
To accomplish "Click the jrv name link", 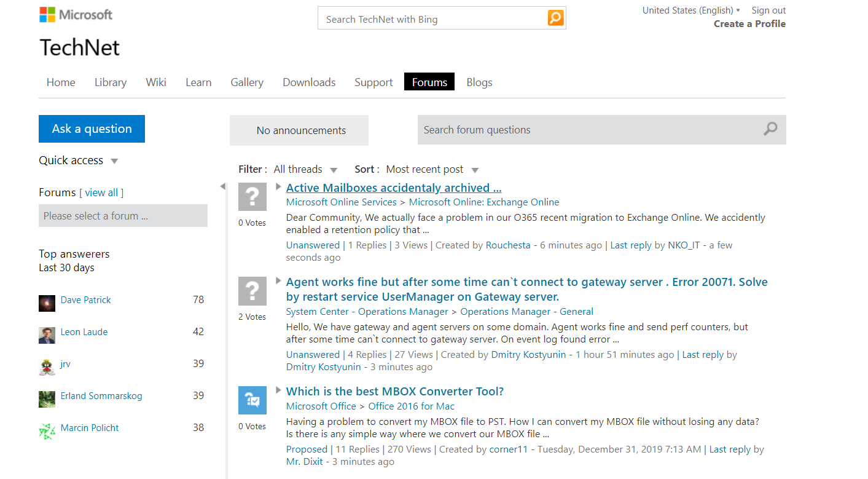I will pyautogui.click(x=66, y=363).
